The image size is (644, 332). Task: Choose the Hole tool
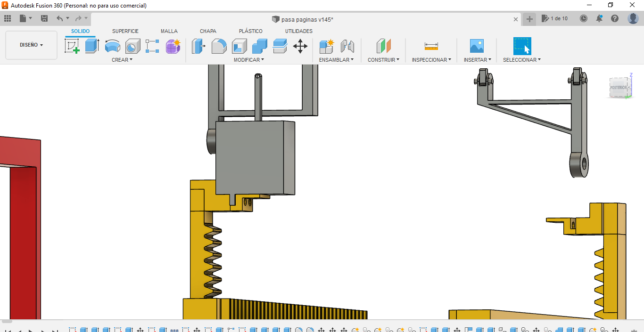[x=132, y=46]
